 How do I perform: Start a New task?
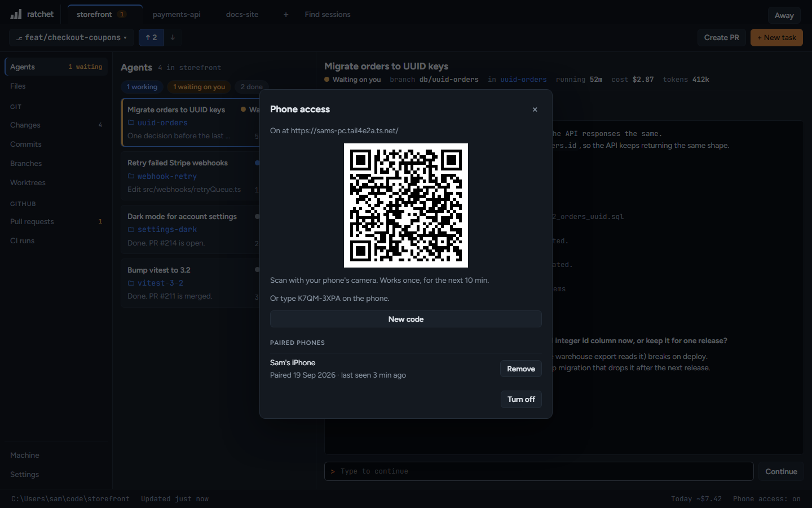pyautogui.click(x=776, y=38)
